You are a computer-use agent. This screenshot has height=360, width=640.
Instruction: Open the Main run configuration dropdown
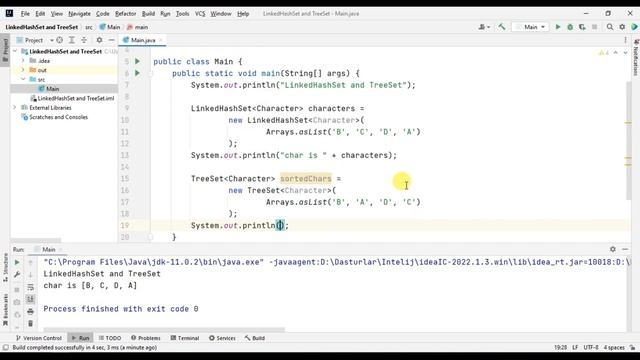[530, 27]
